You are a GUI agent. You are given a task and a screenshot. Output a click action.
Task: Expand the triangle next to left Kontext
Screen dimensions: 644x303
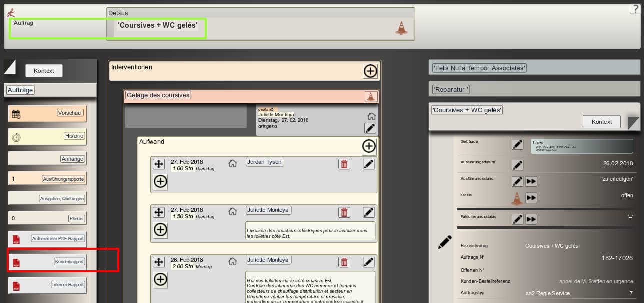click(x=10, y=66)
